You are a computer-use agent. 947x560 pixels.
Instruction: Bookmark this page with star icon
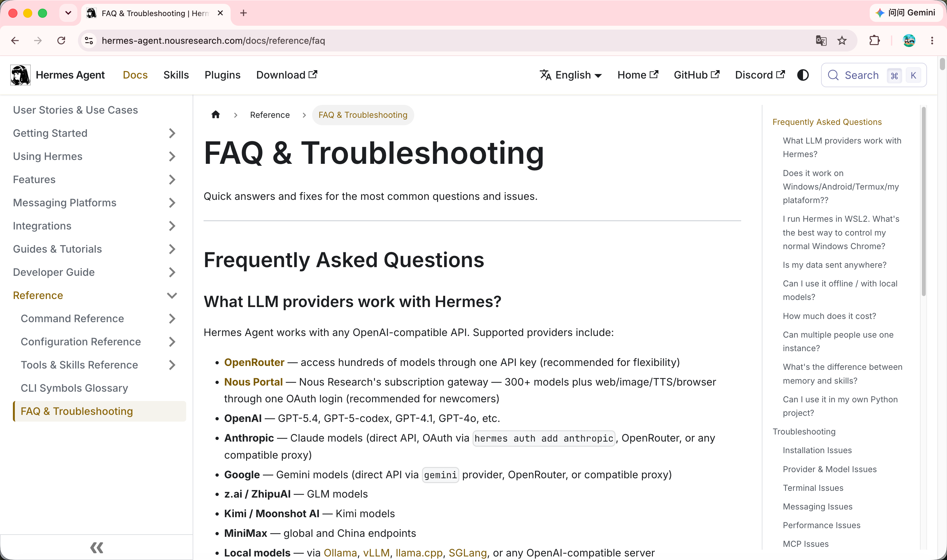pos(842,40)
